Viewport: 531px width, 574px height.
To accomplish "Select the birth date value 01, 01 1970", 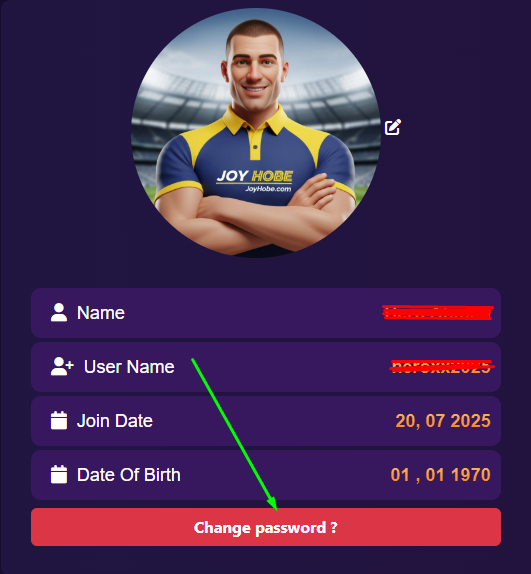I will (x=440, y=475).
